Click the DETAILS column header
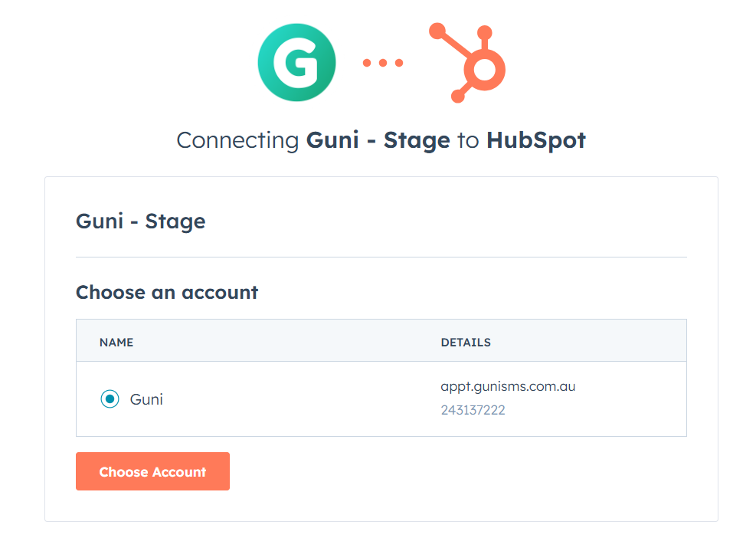756x551 pixels. tap(466, 343)
